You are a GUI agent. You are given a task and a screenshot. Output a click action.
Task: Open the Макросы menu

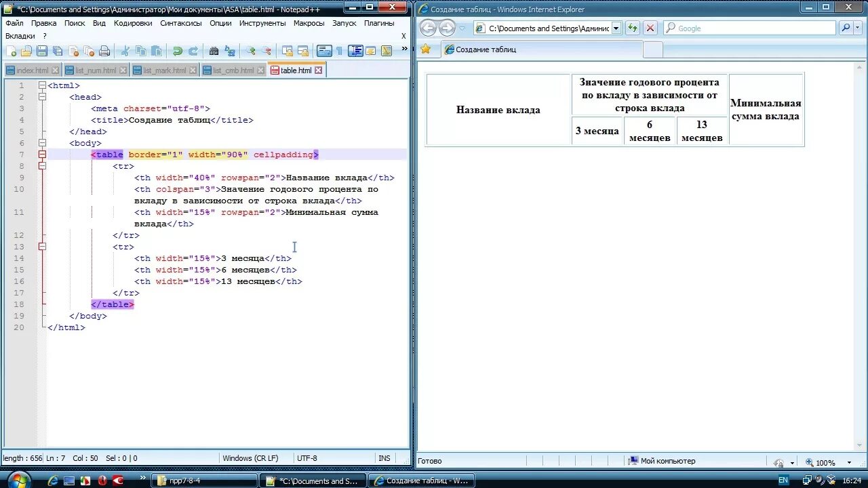pos(309,23)
